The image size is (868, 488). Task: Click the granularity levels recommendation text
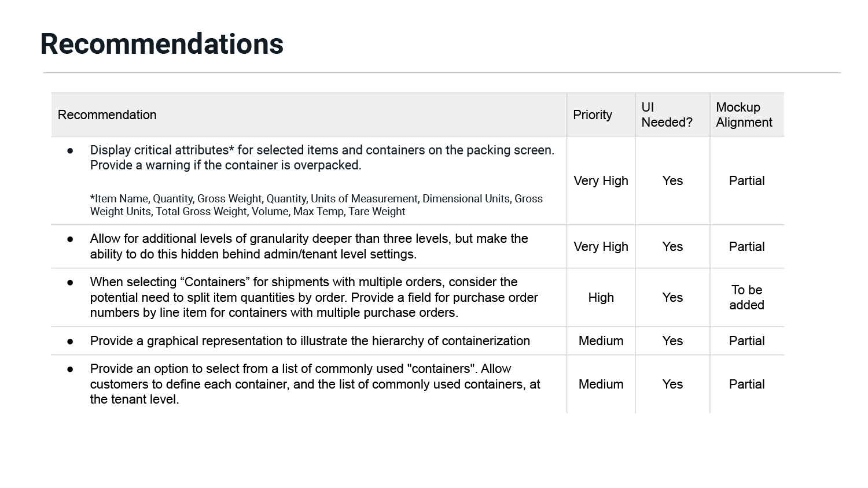309,246
